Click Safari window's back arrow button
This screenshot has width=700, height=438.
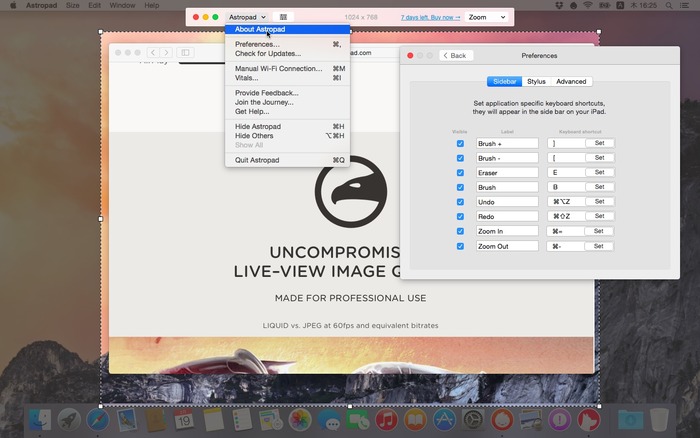(153, 52)
